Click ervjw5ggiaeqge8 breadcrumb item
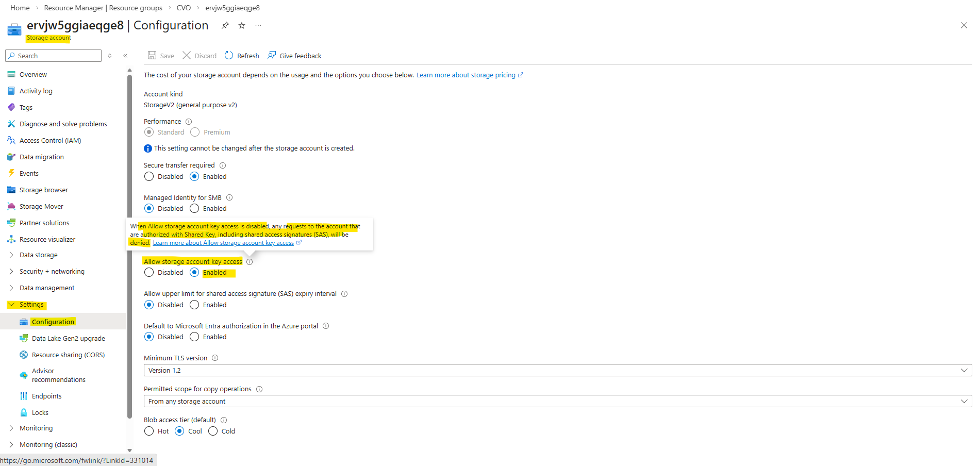The height and width of the screenshot is (466, 980). click(x=232, y=8)
